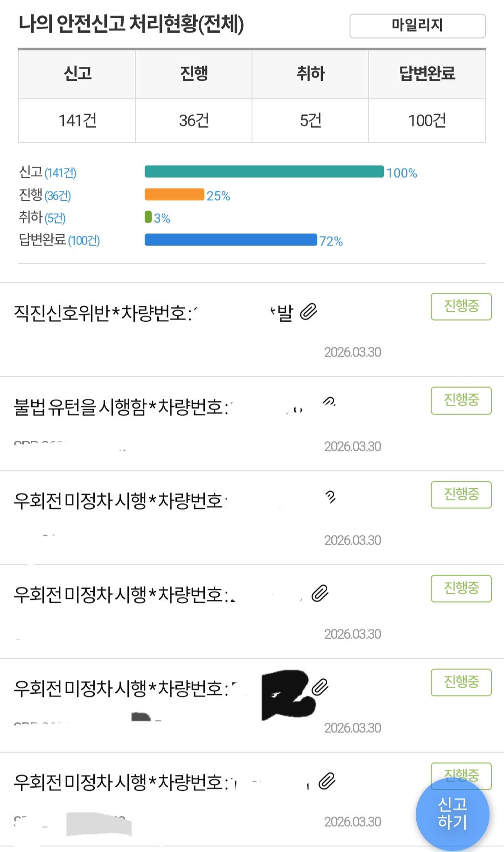Click the teal 신고 100% bar

click(264, 172)
